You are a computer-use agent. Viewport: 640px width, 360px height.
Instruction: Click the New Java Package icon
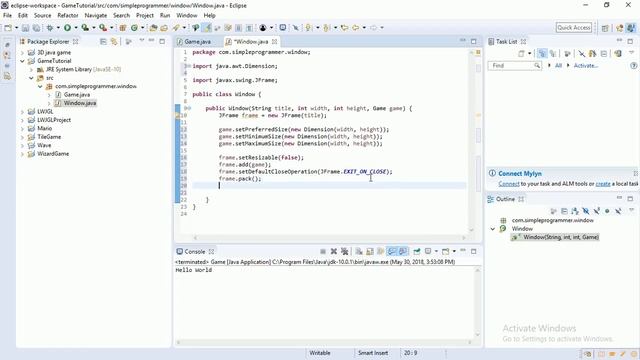tap(122, 28)
